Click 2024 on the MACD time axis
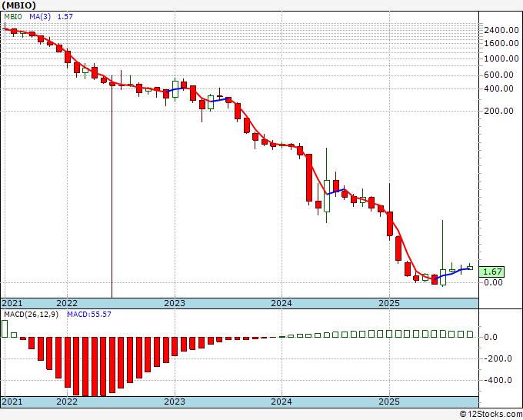This screenshot has width=523, height=420. point(281,402)
